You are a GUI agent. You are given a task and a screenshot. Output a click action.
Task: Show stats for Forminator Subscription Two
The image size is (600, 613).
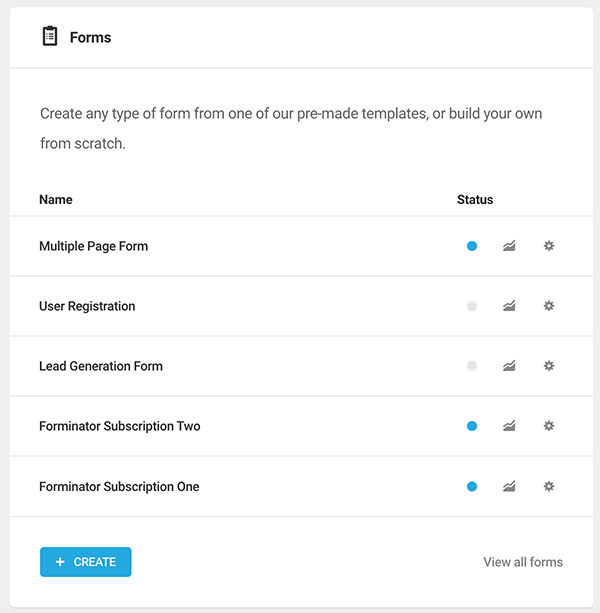click(x=509, y=426)
